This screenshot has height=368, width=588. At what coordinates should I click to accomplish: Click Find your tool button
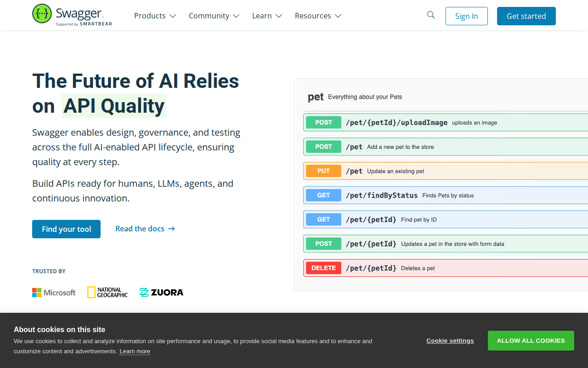(x=66, y=229)
